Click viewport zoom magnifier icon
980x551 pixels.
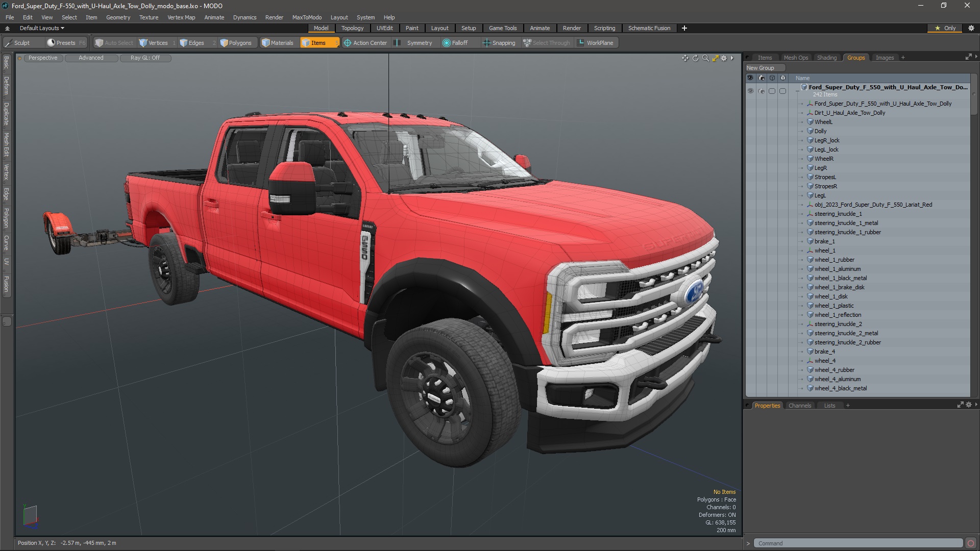click(x=705, y=58)
